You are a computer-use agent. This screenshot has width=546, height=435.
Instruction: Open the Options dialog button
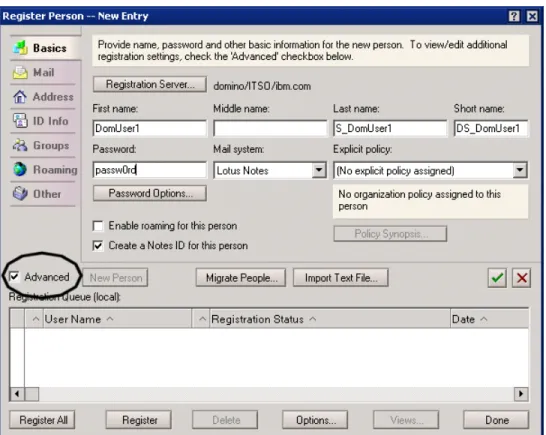[x=315, y=420]
